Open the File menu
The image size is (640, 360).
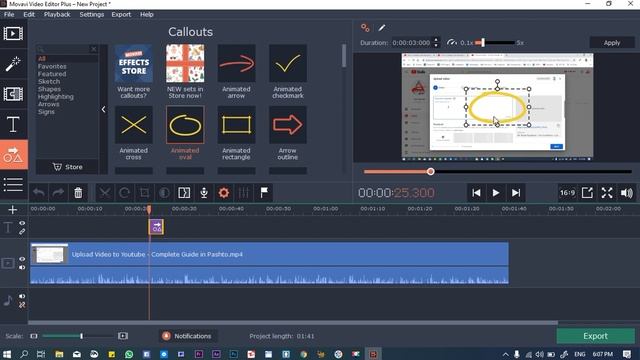(9, 14)
